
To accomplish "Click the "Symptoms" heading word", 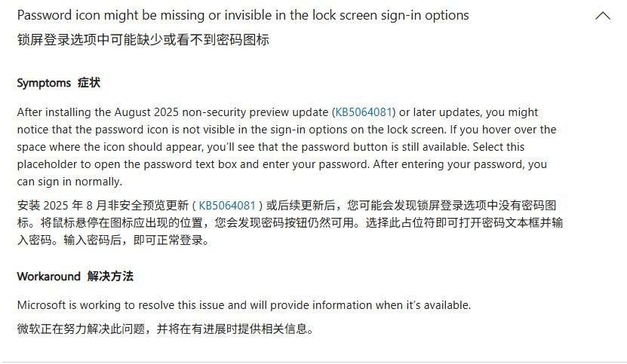I will (x=44, y=83).
